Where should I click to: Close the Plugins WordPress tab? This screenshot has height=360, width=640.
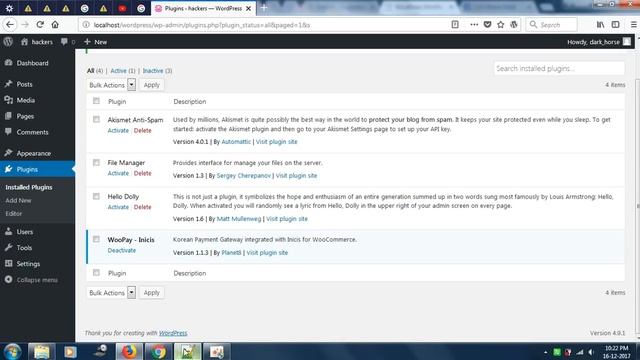point(248,8)
